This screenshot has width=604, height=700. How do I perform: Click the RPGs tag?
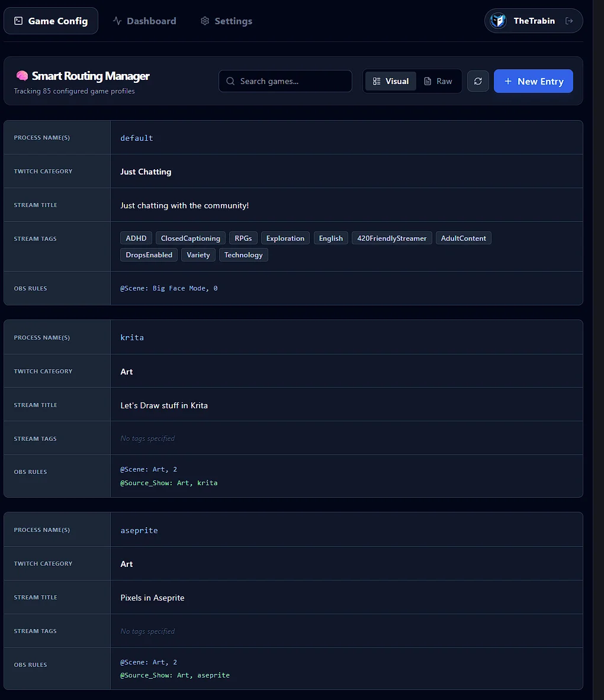tap(243, 238)
